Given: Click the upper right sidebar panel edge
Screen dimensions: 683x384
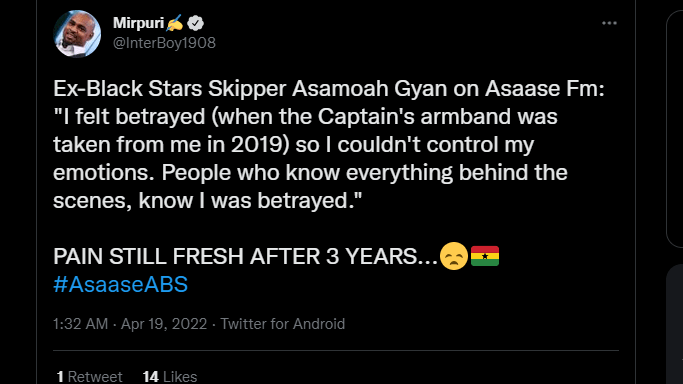Looking at the screenshot, I should [674, 129].
